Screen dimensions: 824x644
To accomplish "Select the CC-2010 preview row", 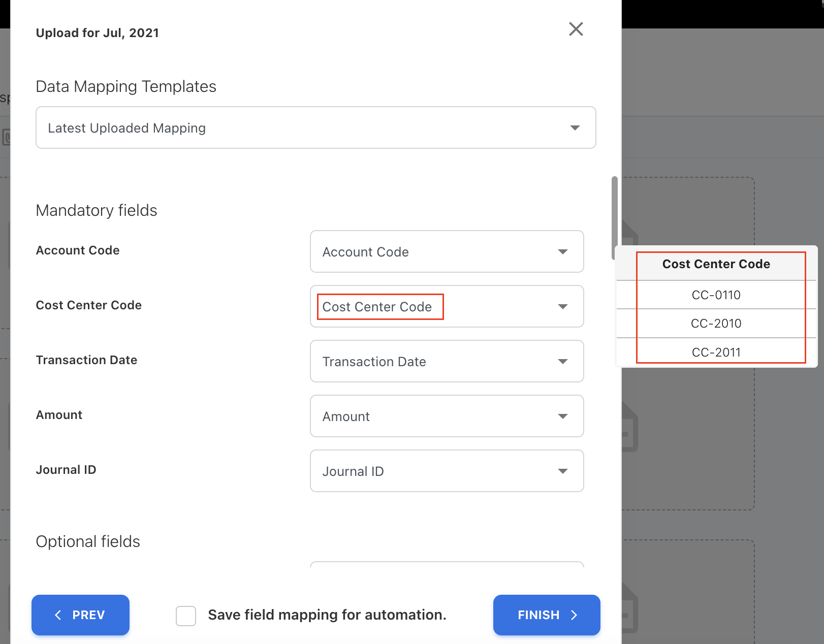I will [716, 324].
